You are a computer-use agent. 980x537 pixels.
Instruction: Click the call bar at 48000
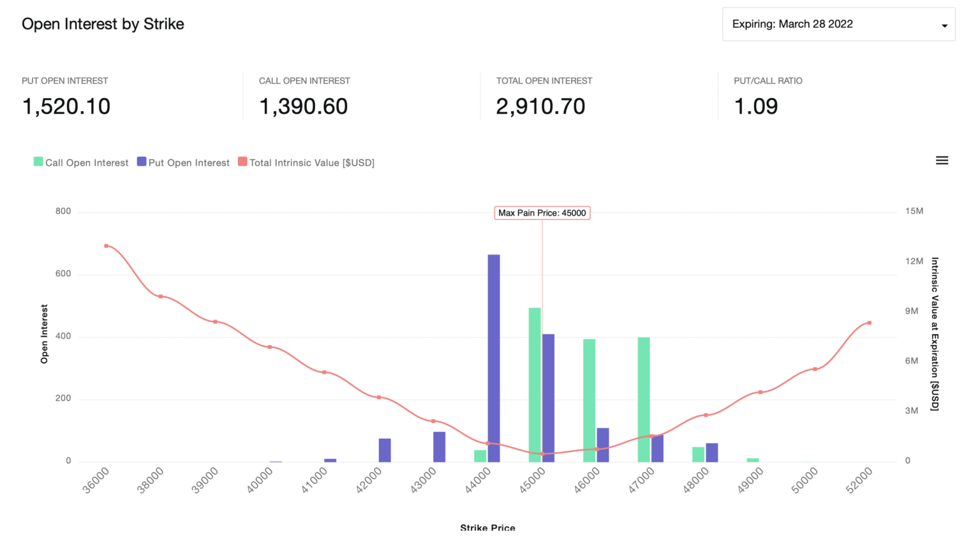[698, 455]
